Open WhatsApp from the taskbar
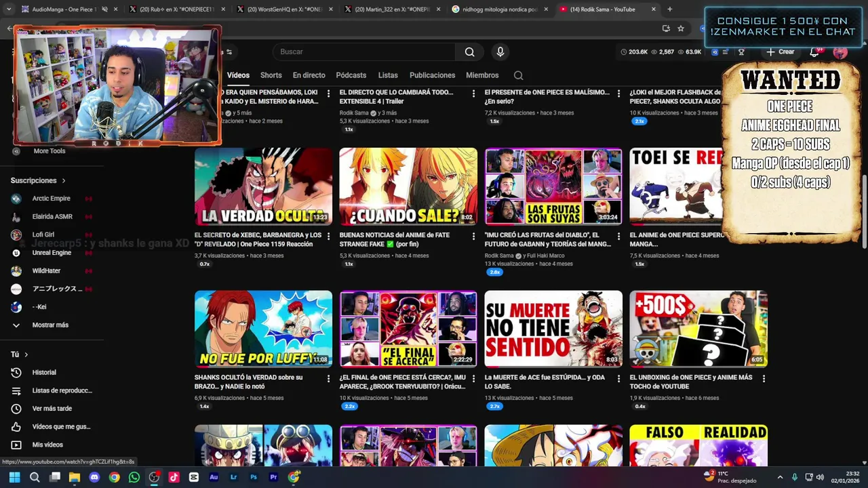 [x=134, y=477]
